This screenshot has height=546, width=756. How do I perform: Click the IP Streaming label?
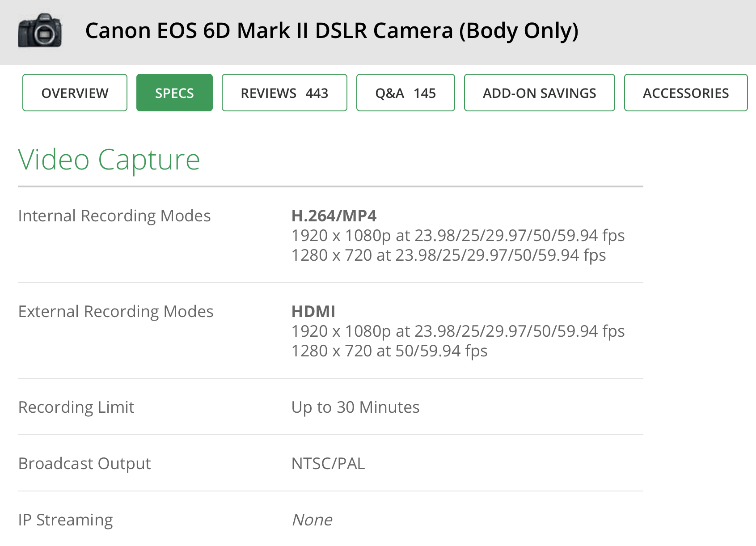point(66,520)
